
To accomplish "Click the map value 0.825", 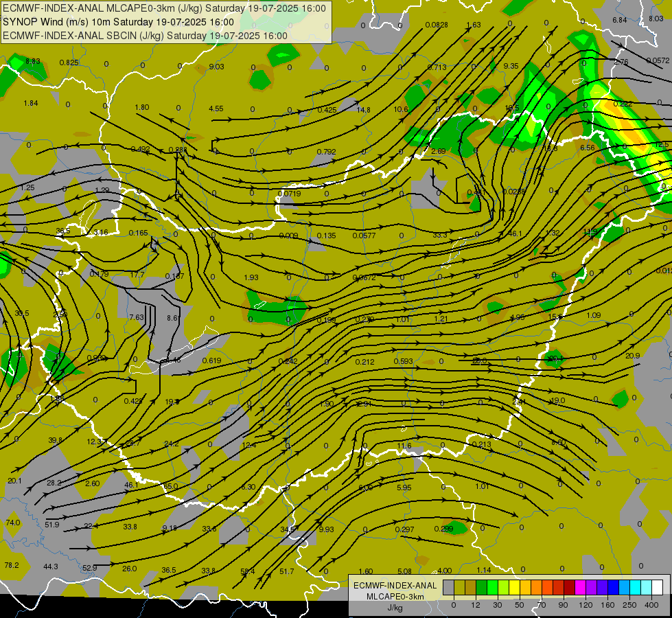I will click(69, 62).
